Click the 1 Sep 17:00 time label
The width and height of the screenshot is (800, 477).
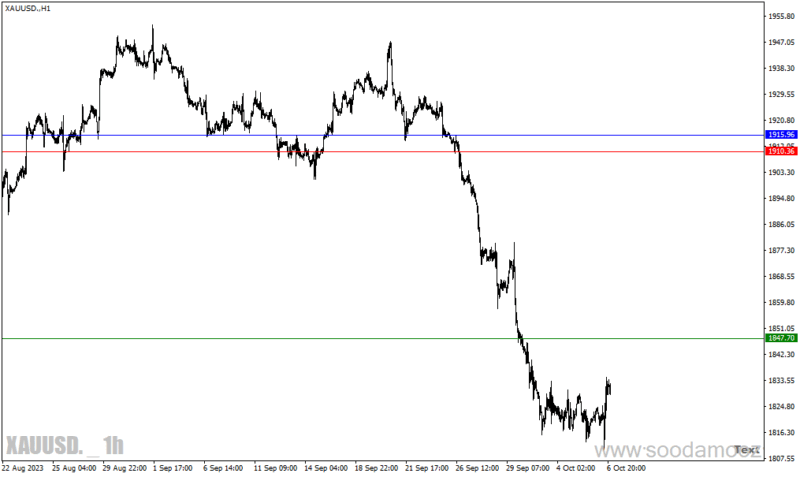click(x=172, y=468)
